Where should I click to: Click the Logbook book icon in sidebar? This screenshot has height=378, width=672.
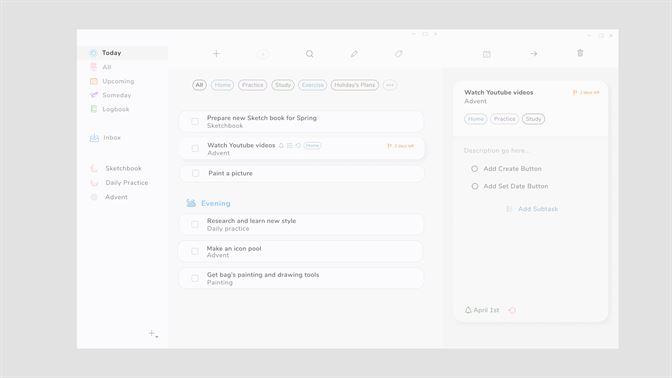pyautogui.click(x=93, y=109)
